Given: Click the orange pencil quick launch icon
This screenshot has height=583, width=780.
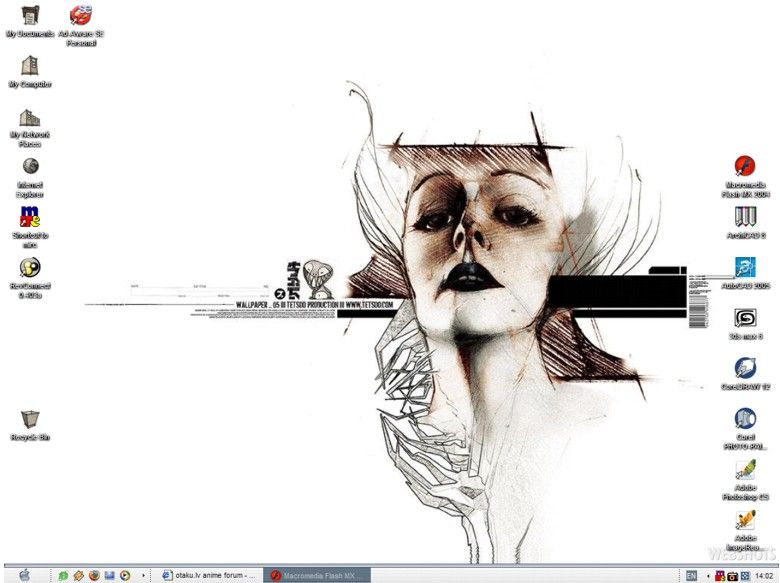Looking at the screenshot, I should point(79,576).
